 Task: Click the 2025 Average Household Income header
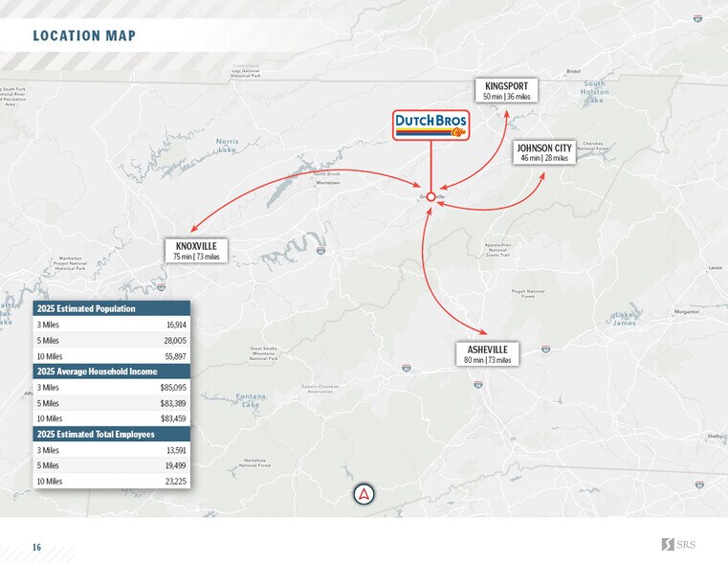111,372
